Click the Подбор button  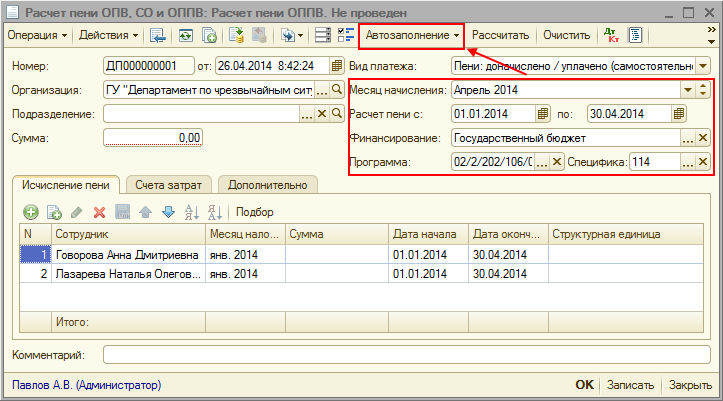254,212
